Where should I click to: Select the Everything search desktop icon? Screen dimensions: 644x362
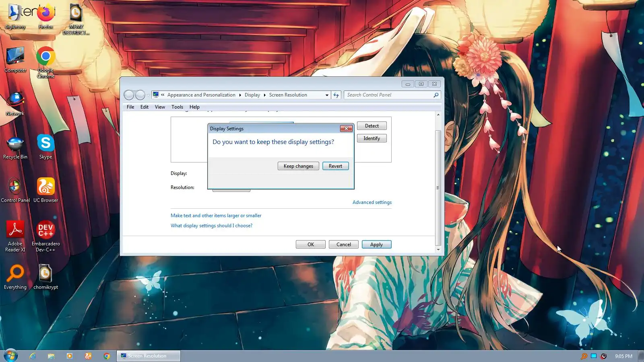[15, 278]
